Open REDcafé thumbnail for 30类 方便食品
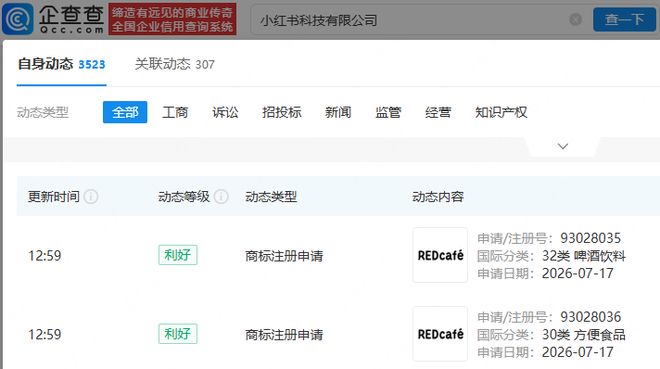Image resolution: width=660 pixels, height=369 pixels. click(440, 334)
